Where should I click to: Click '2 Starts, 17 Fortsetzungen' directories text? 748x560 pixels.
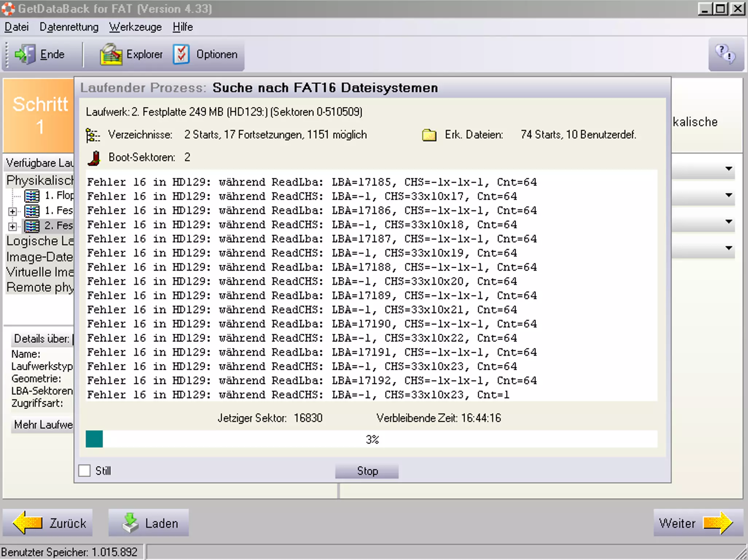tap(243, 135)
